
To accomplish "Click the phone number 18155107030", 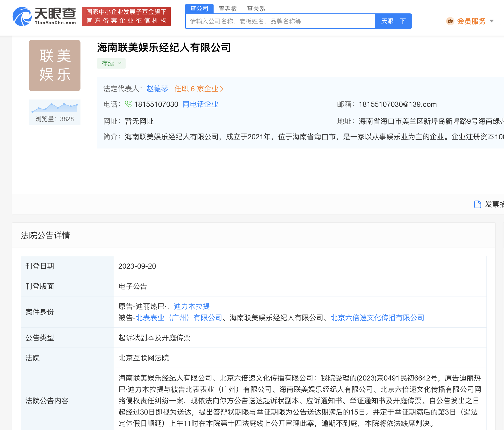I will coord(156,104).
